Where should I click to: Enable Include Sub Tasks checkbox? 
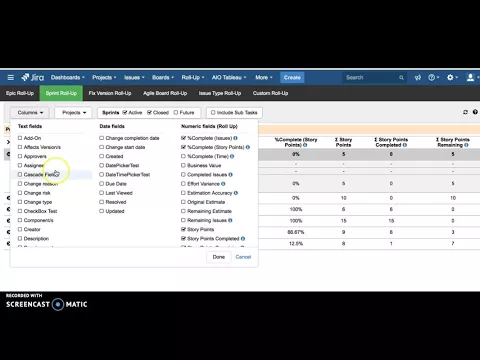coord(213,112)
